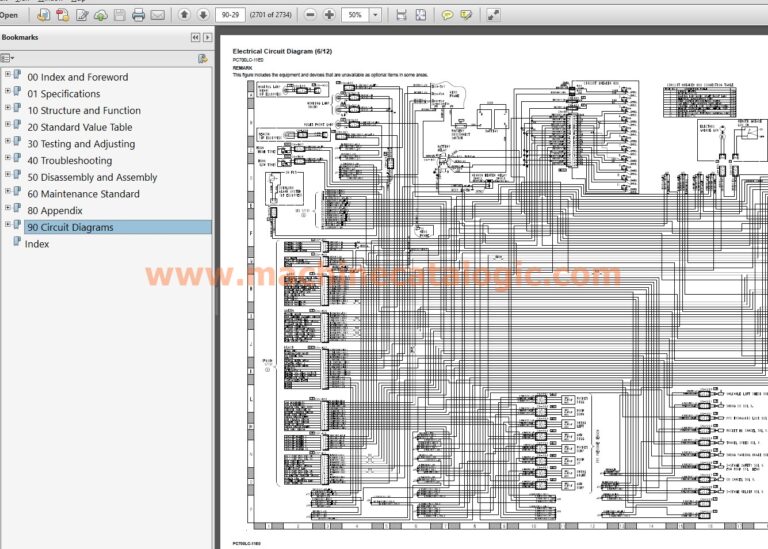The width and height of the screenshot is (768, 549).
Task: Expand the 20 Standard Value Table bookmark
Action: pyautogui.click(x=7, y=124)
